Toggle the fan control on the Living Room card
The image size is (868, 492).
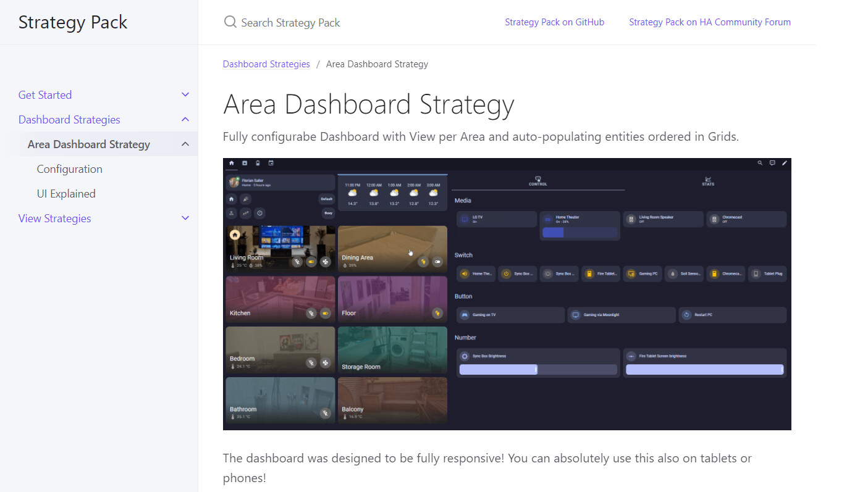(326, 262)
